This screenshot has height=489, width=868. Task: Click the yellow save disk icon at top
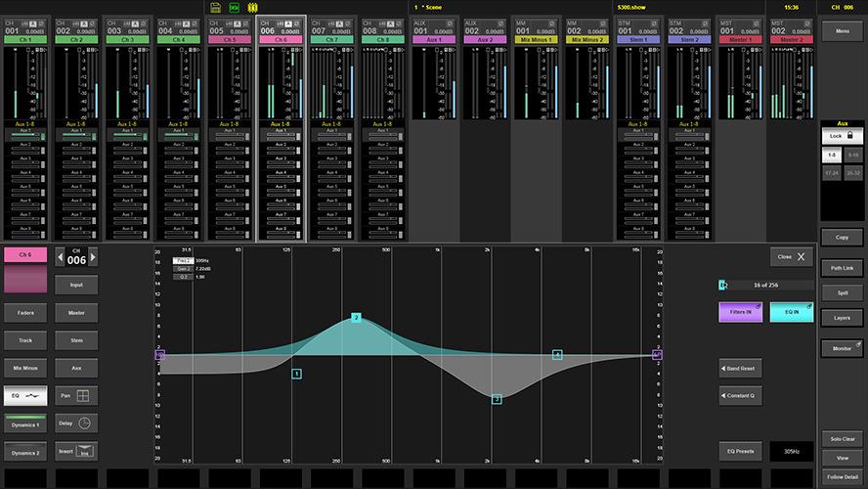coord(215,7)
